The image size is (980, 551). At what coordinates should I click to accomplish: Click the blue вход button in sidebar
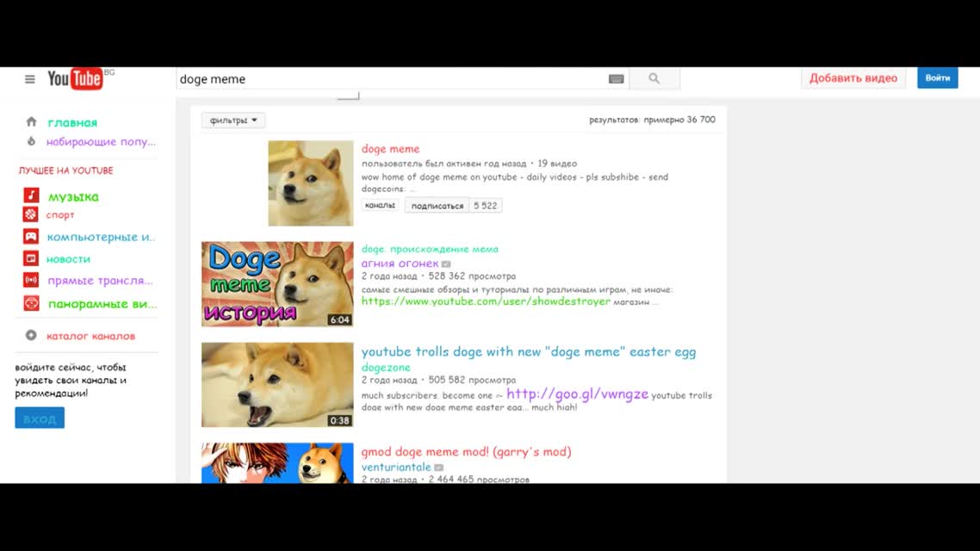[40, 418]
